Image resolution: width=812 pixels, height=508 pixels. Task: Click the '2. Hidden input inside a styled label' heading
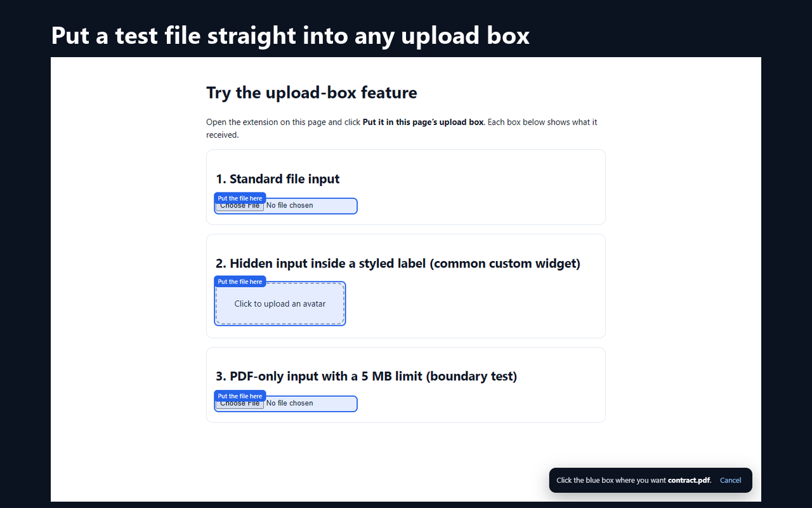(398, 264)
